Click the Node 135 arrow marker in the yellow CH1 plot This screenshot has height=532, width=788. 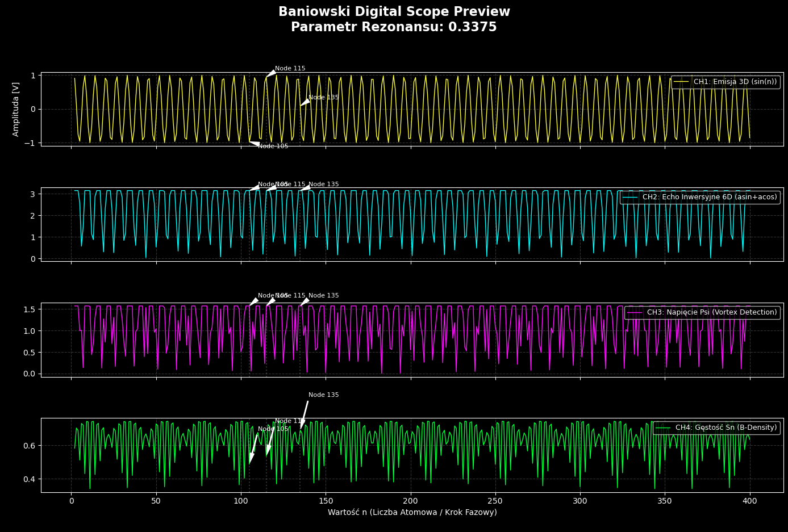click(x=305, y=102)
